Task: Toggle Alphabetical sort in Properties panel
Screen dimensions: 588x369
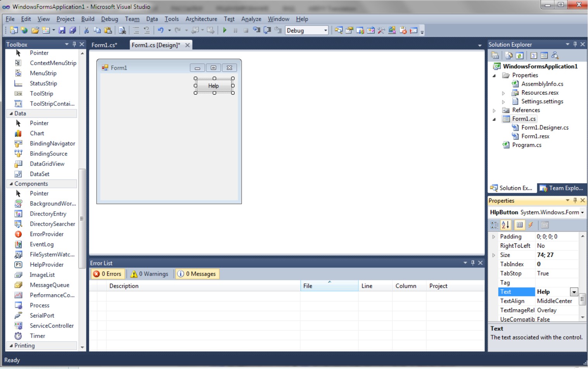Action: tap(505, 225)
